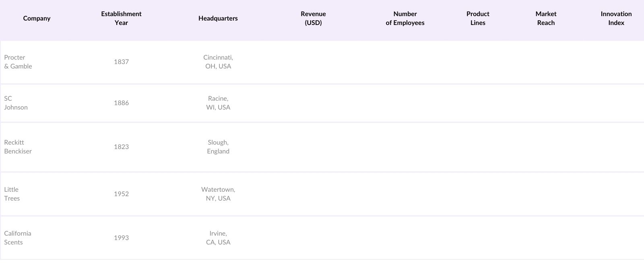Select the Reckitt Benckiser company cell
Image resolution: width=644 pixels, height=263 pixels.
coord(18,147)
